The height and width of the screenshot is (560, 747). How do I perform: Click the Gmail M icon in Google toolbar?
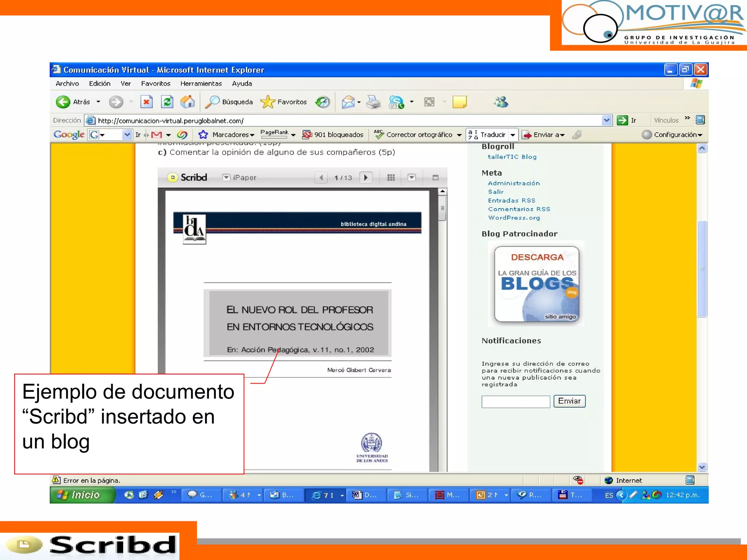click(156, 135)
